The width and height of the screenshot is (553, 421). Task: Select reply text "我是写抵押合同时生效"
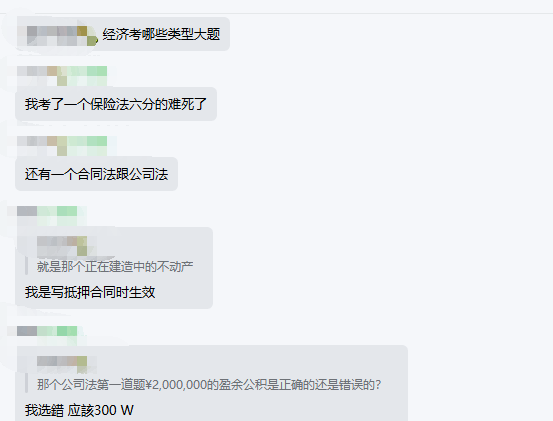90,292
